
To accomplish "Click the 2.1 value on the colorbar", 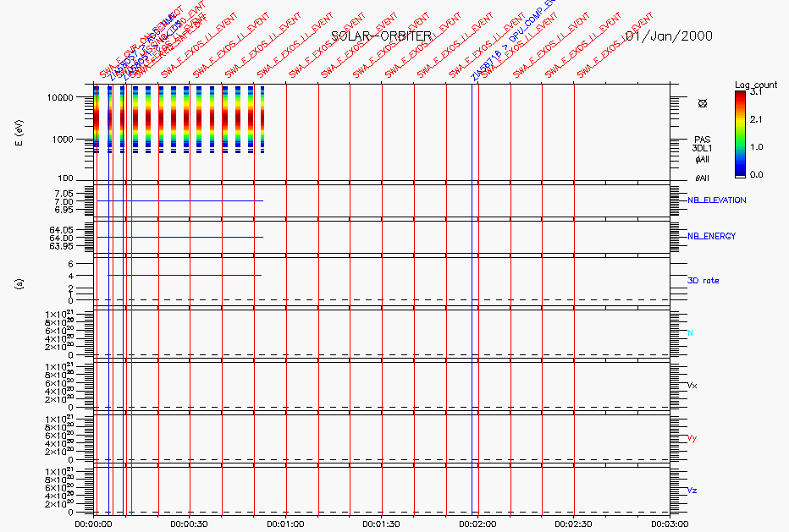I will point(756,119).
